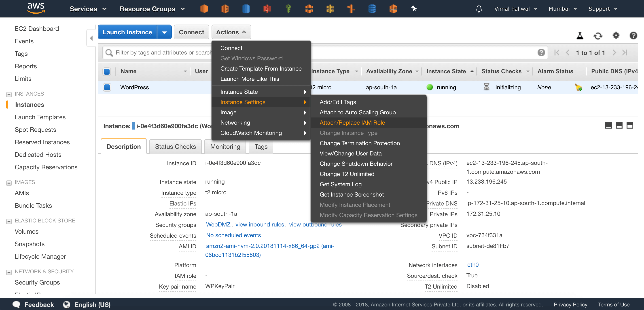The height and width of the screenshot is (310, 644).
Task: Open the Privacy Policy link
Action: coord(570,304)
